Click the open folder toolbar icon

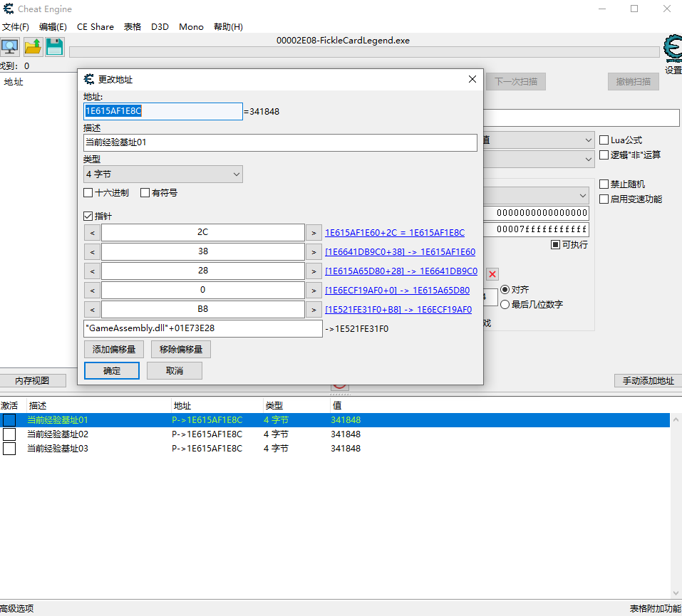click(x=33, y=47)
